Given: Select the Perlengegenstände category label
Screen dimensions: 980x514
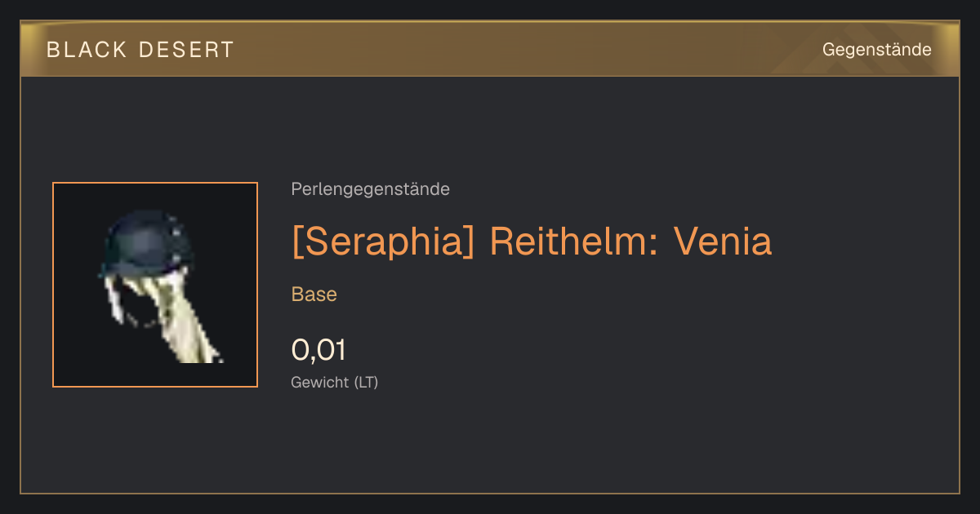Looking at the screenshot, I should 370,189.
